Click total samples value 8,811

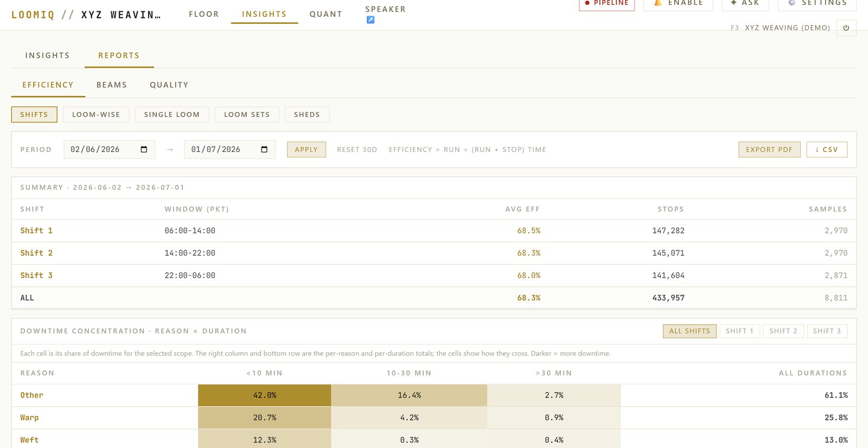(836, 298)
